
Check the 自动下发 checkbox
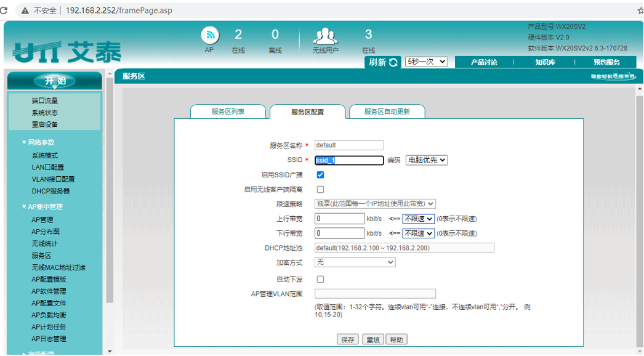pos(320,280)
